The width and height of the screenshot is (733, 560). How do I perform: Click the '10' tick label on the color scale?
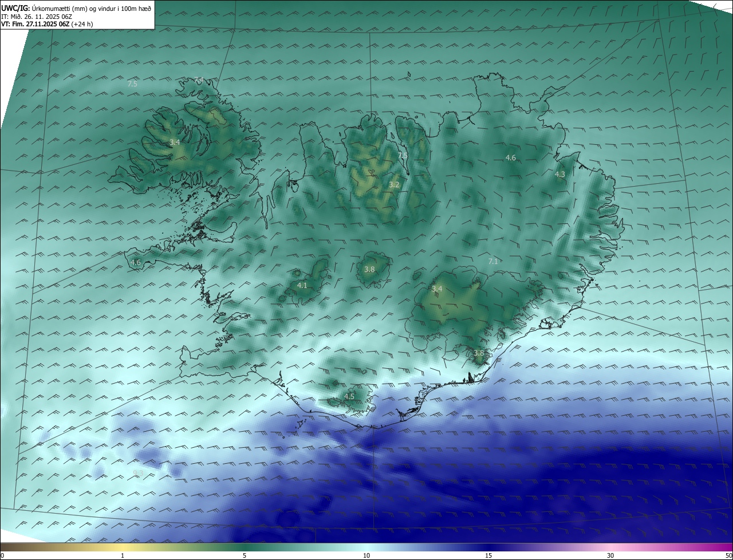coord(366,555)
